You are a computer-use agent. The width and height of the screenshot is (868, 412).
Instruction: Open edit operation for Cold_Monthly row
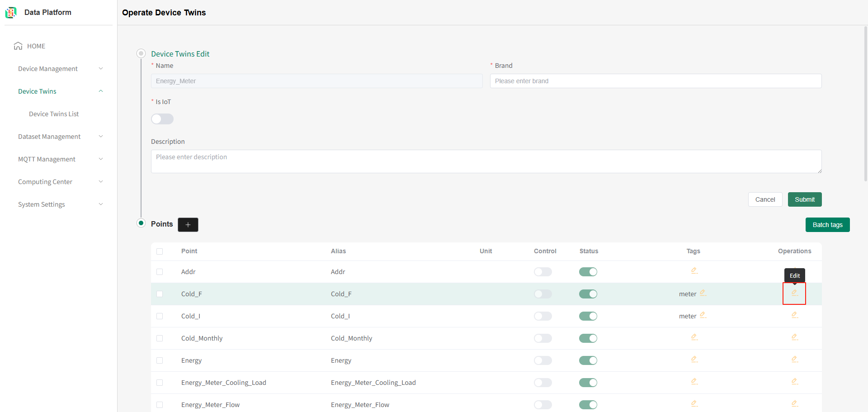click(794, 337)
